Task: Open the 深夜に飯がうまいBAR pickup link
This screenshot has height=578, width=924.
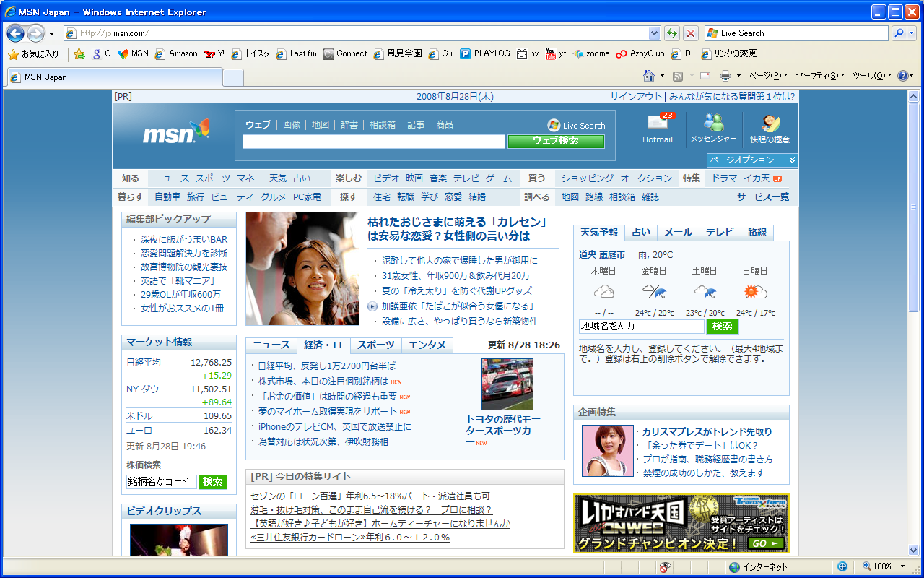Action: (184, 240)
